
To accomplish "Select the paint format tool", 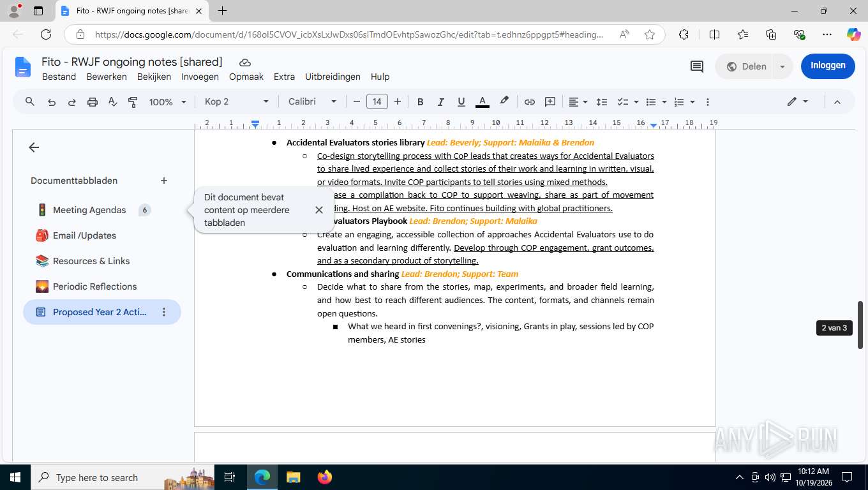I will [x=133, y=102].
